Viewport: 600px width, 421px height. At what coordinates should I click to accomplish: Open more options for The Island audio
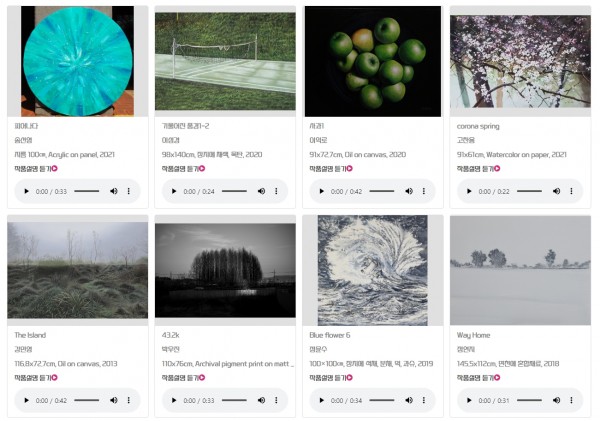[129, 400]
